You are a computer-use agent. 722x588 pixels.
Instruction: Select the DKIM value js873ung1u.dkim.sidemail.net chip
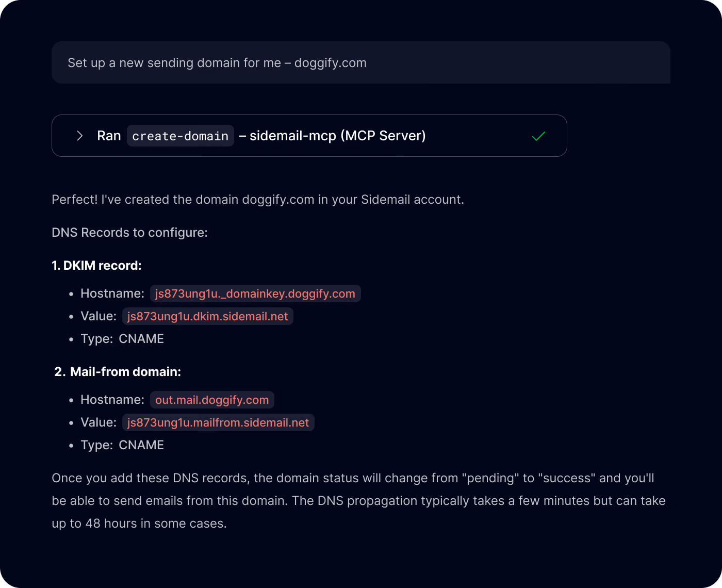point(207,316)
